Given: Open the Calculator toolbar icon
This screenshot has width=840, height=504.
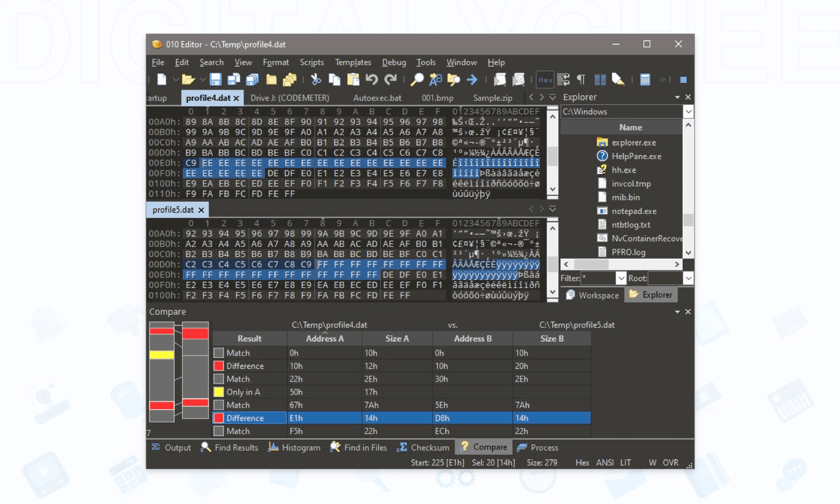Looking at the screenshot, I should point(645,80).
